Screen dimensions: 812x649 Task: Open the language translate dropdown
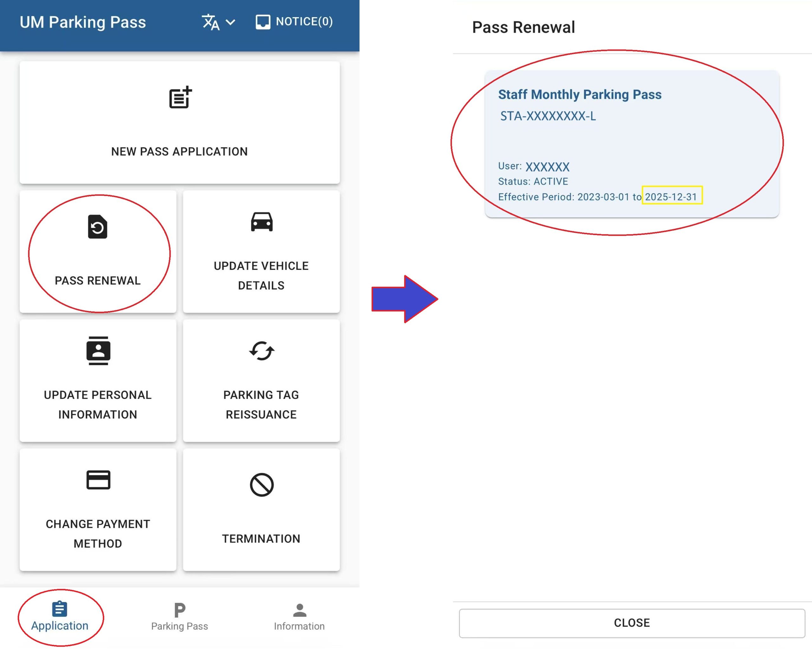(x=211, y=22)
